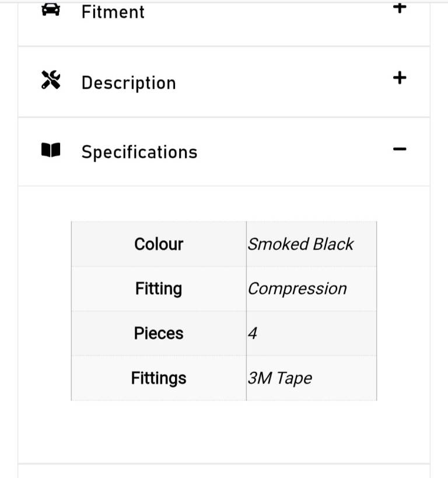Click the Specifications heading text
Viewport: 448px width, 478px height.
[x=139, y=152]
